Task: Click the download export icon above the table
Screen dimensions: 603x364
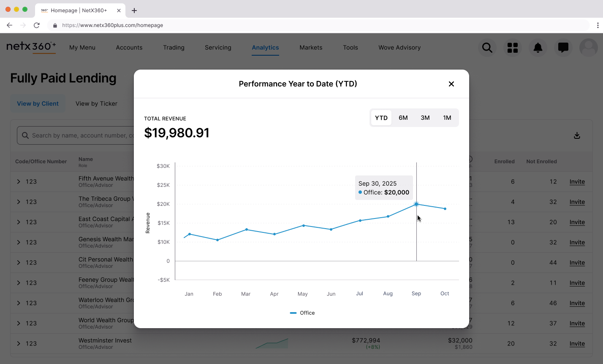Action: [577, 135]
